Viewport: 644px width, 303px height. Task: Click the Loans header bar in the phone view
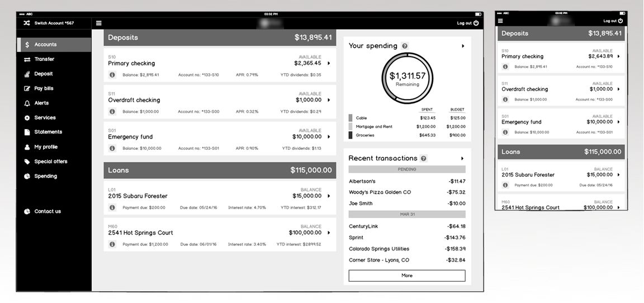[561, 152]
